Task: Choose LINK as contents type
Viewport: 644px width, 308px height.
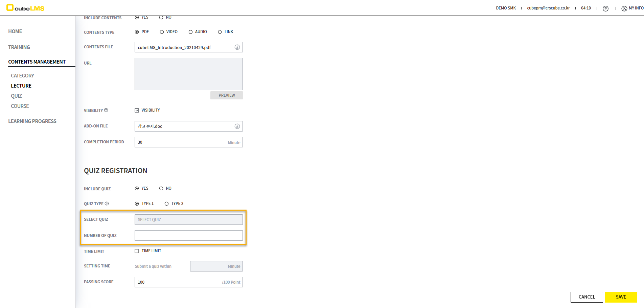Action: (220, 32)
